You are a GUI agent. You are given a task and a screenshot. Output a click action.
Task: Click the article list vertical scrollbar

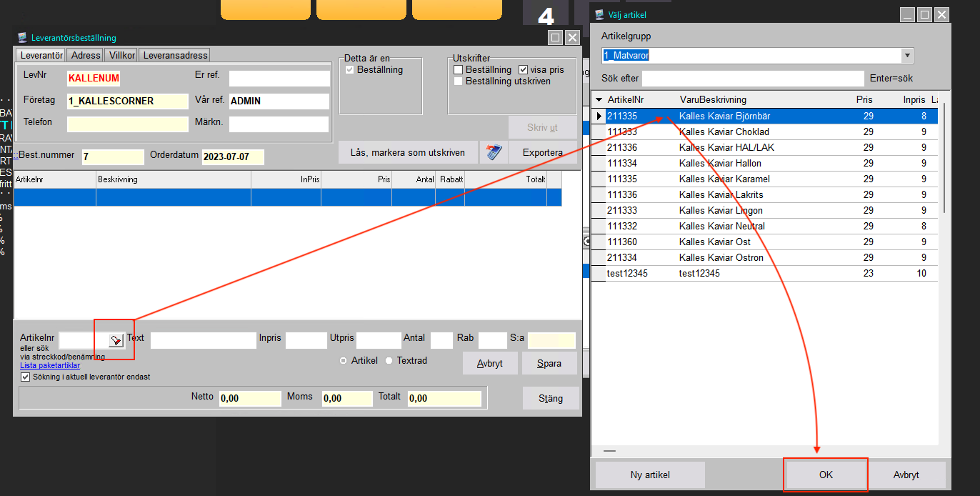944,157
